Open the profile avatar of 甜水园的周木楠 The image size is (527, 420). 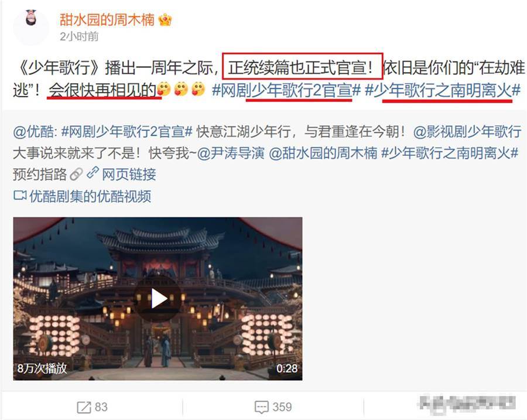[x=31, y=28]
